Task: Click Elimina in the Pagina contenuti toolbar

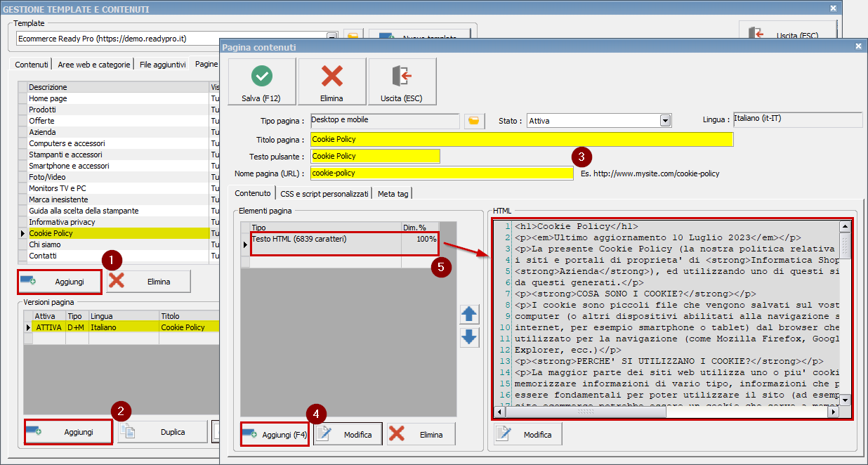Action: pyautogui.click(x=331, y=81)
